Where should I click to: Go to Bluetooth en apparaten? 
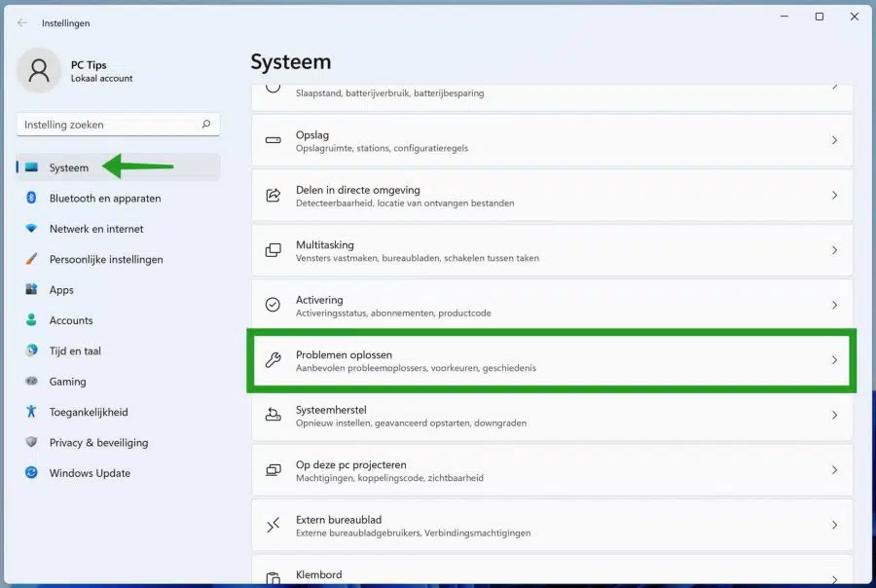[x=118, y=198]
